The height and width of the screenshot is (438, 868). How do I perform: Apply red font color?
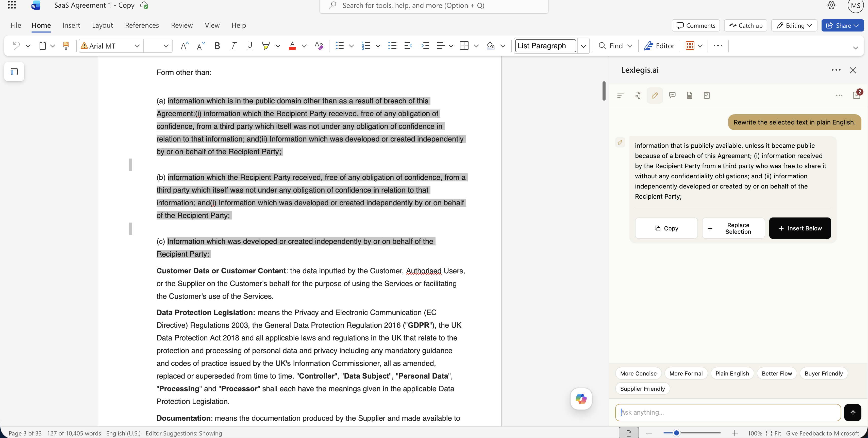pos(292,45)
